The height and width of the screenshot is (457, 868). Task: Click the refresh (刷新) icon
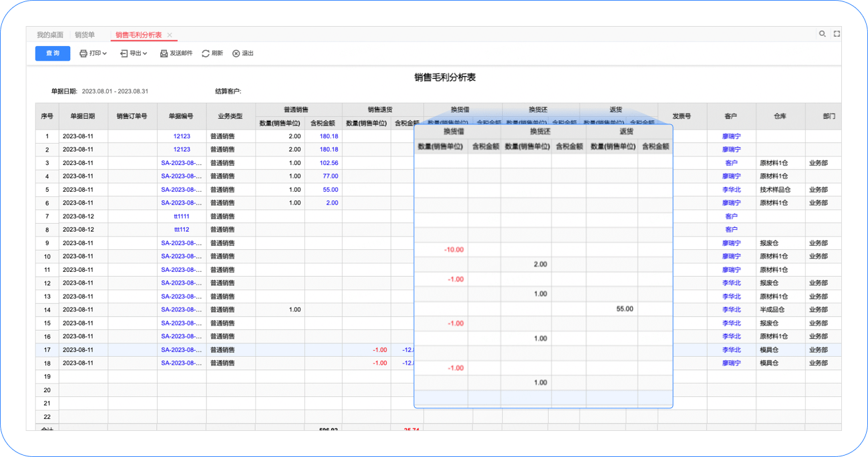[x=206, y=53]
